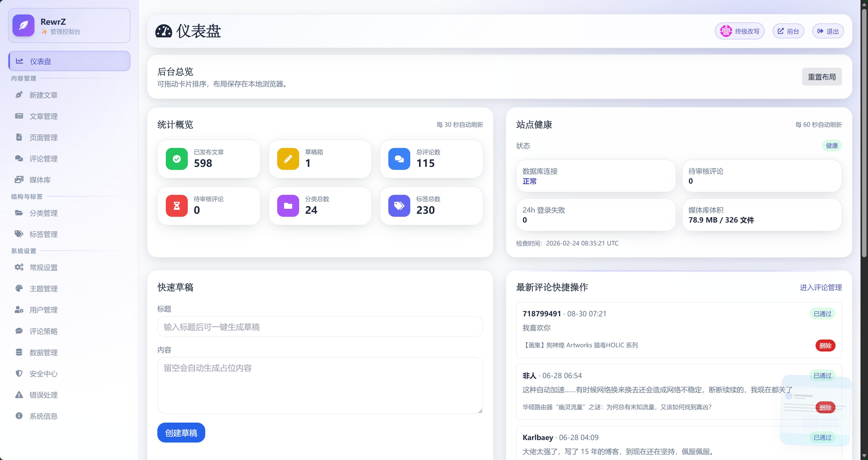Click the 数据库连接 正常 status card
868x460 pixels.
pos(596,176)
